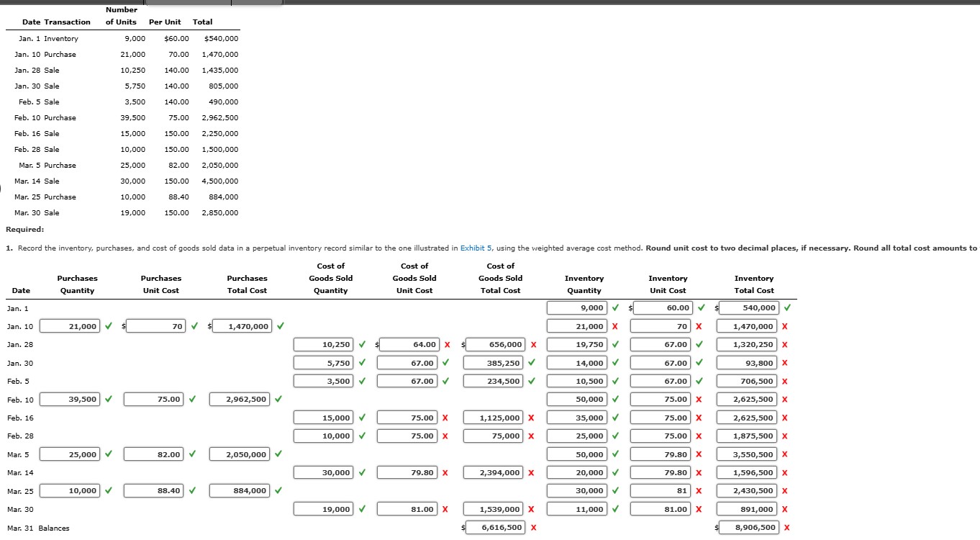Click Feb. 5 COGS Quantity 3,500
Image resolution: width=980 pixels, height=540 pixels.
324,381
